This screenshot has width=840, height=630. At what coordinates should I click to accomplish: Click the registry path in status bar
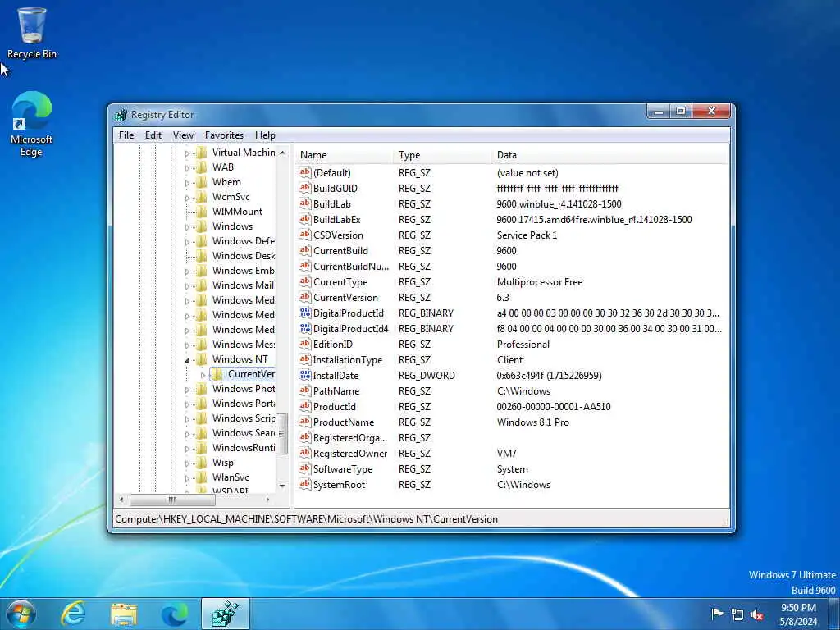pos(307,519)
